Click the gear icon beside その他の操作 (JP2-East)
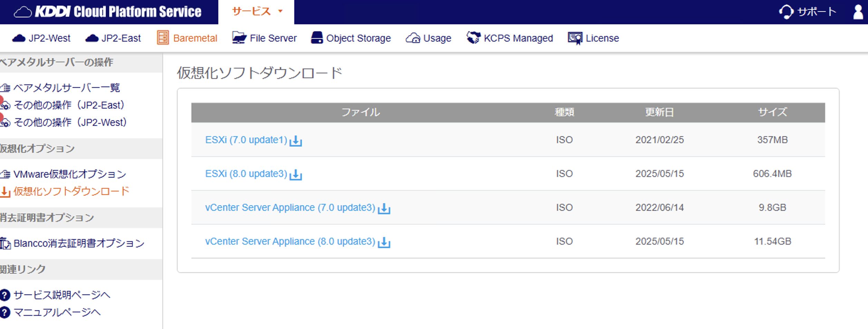 (6, 106)
